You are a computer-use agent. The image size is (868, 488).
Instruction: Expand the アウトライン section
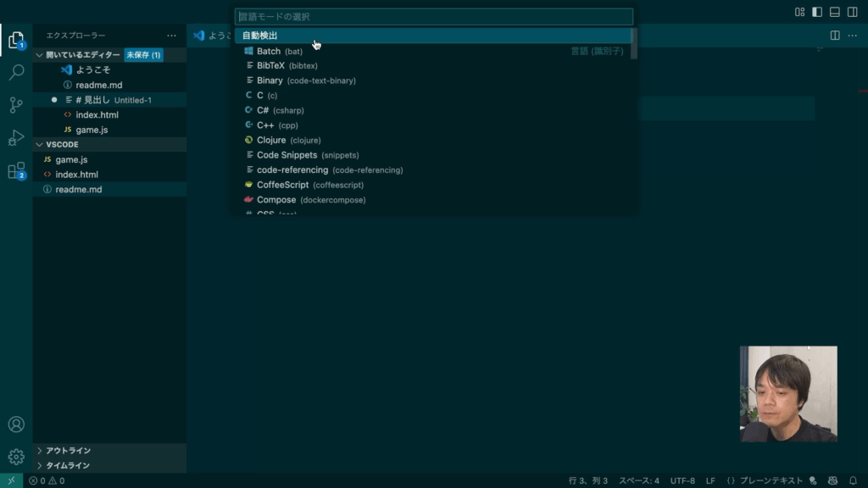click(x=68, y=451)
